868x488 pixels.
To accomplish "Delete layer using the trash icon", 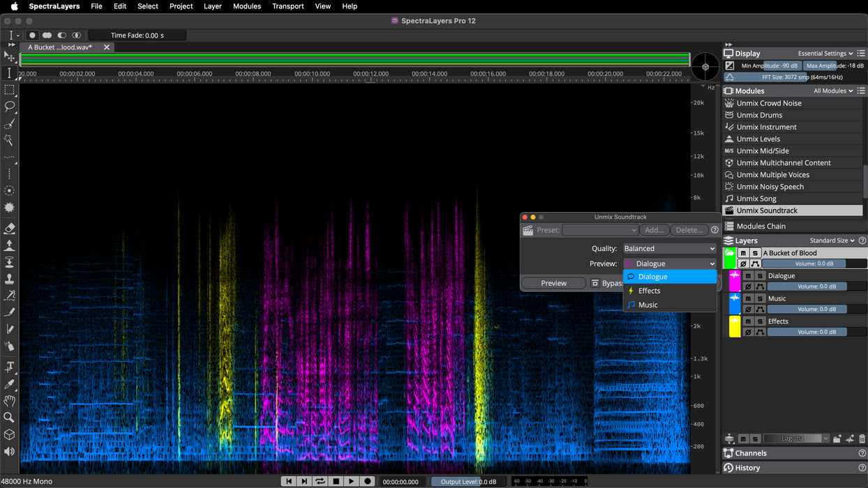I will [862, 439].
